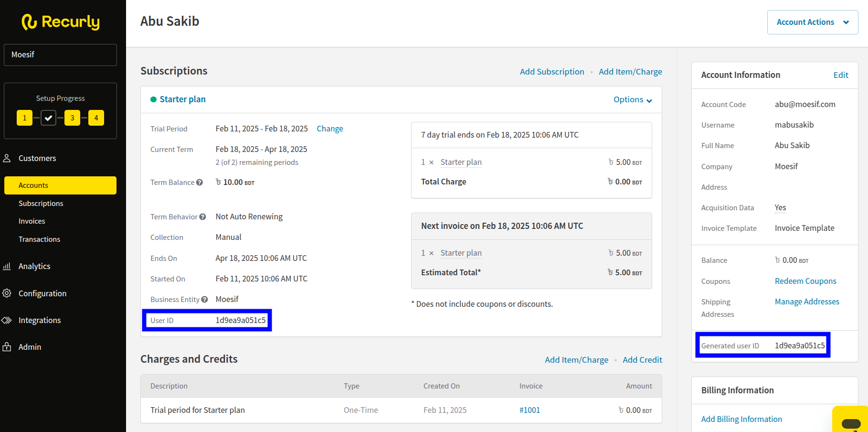Select setup progress step 4
This screenshot has height=432, width=868.
tap(96, 118)
